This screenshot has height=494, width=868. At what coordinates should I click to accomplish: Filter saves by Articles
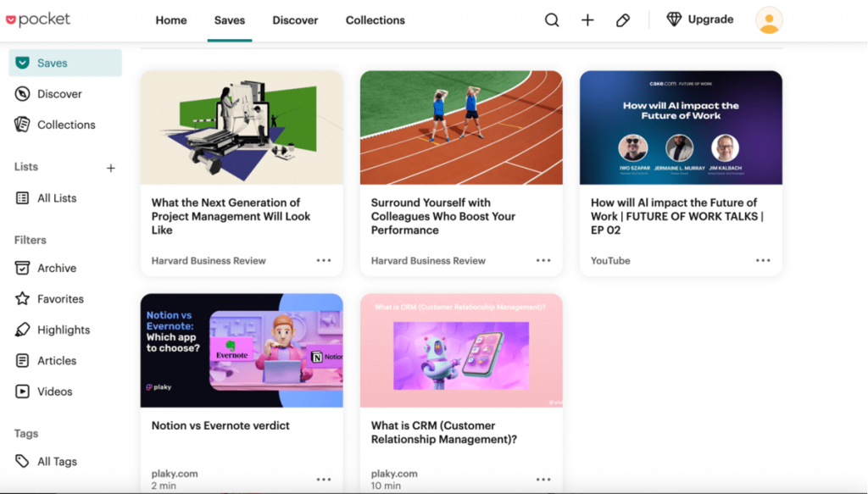pyautogui.click(x=56, y=361)
